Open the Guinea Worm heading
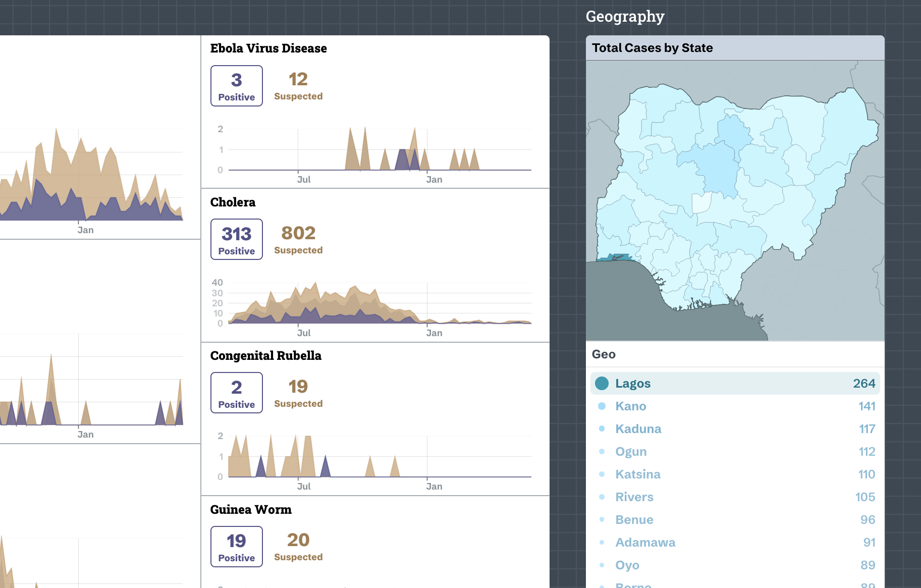The width and height of the screenshot is (921, 588). (251, 510)
